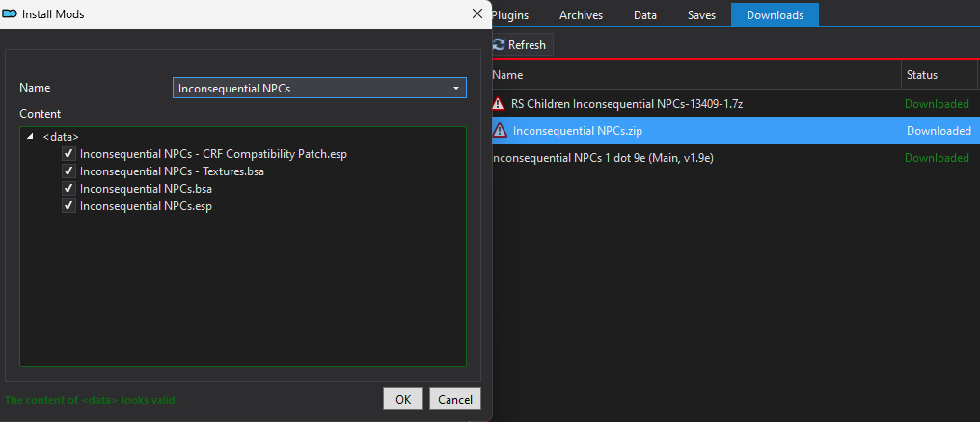The image size is (980, 422).
Task: Uncheck the CRF Compatibility Patch.esp checkbox
Action: click(x=68, y=153)
